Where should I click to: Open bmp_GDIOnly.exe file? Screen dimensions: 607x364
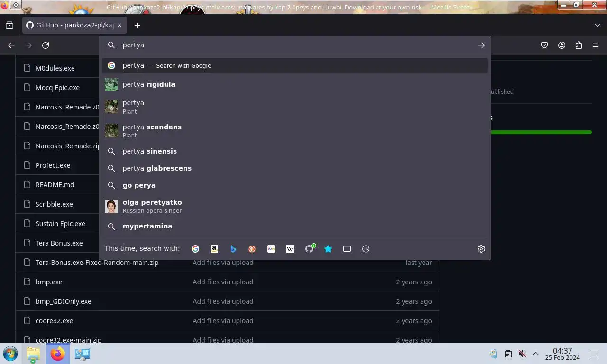(63, 301)
